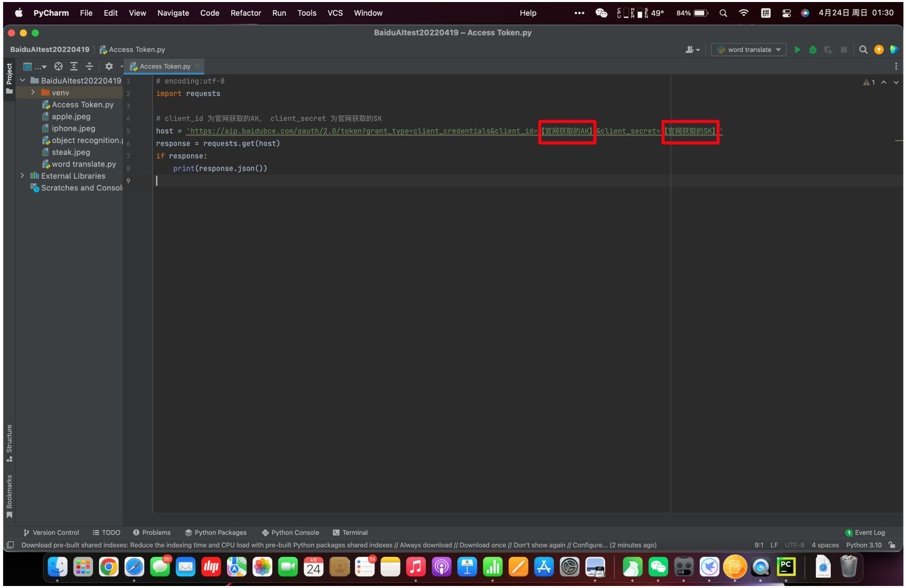Click the 9:1 cursor position indicator

[x=759, y=545]
